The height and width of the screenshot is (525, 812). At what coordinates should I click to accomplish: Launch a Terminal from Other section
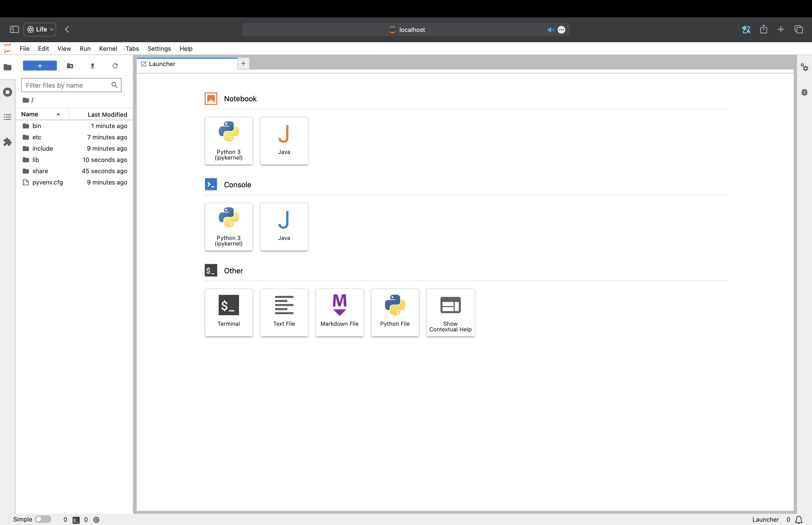[x=229, y=312]
